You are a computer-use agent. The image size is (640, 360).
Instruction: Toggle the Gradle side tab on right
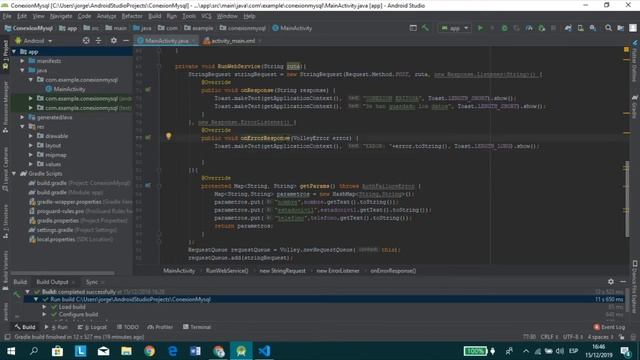[x=635, y=107]
